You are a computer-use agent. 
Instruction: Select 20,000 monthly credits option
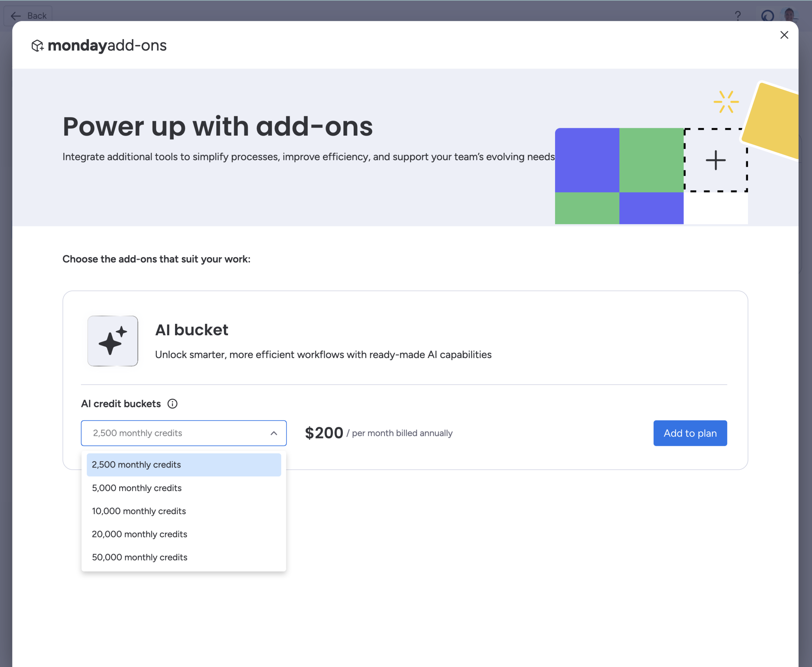pos(184,534)
